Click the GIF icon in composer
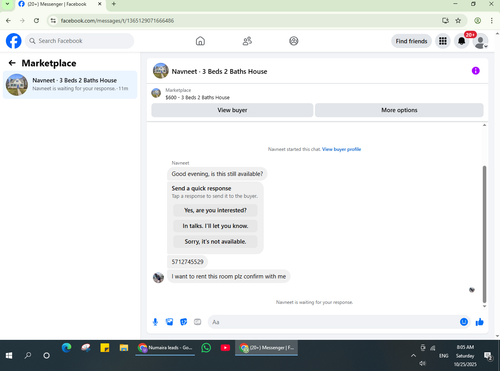The width and height of the screenshot is (500, 371). (x=197, y=322)
